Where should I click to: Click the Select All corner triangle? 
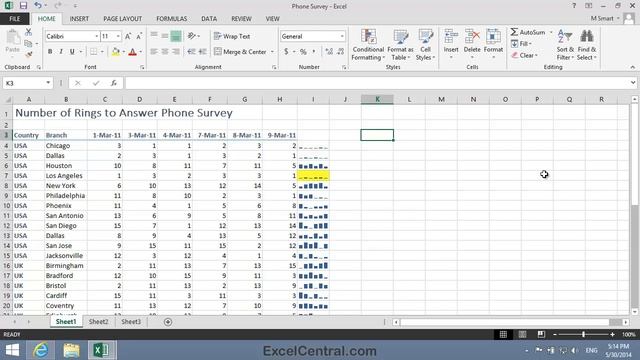point(7,99)
